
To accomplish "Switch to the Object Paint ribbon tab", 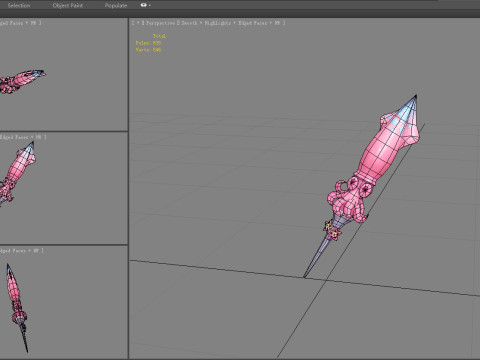I will tap(68, 5).
